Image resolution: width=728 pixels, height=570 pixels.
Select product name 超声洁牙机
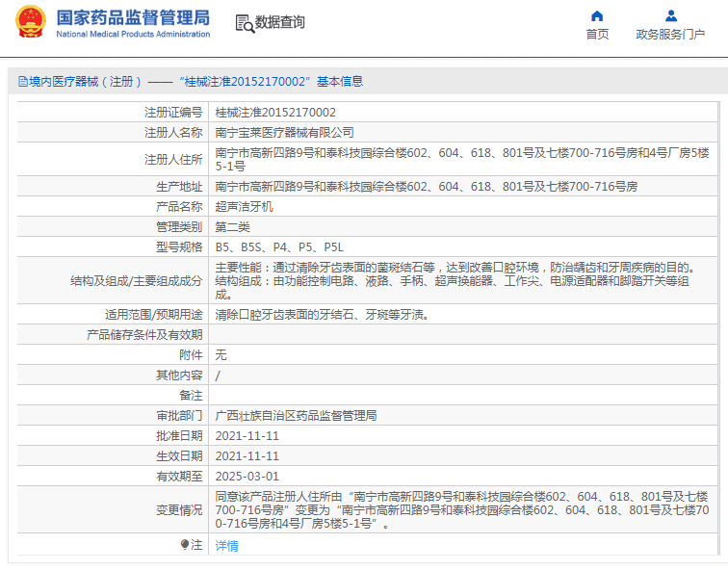click(x=245, y=207)
